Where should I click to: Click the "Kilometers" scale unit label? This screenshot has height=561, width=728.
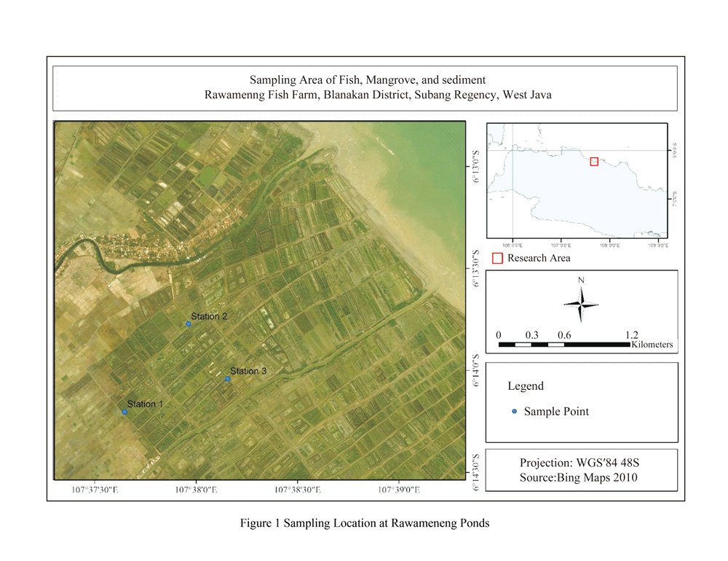[652, 345]
